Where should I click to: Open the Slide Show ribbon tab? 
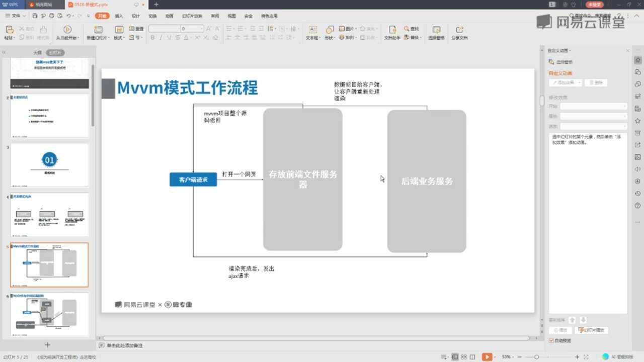[x=192, y=16]
